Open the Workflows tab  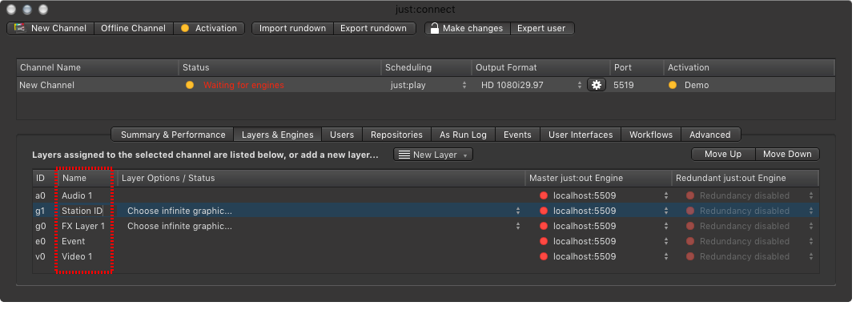pyautogui.click(x=651, y=135)
